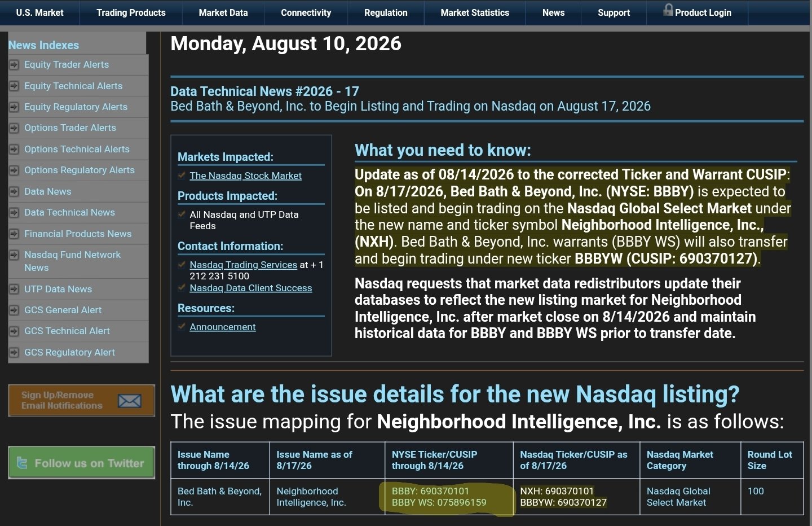Click arrow icon beside Financial Products News
The height and width of the screenshot is (526, 812).
click(x=14, y=234)
